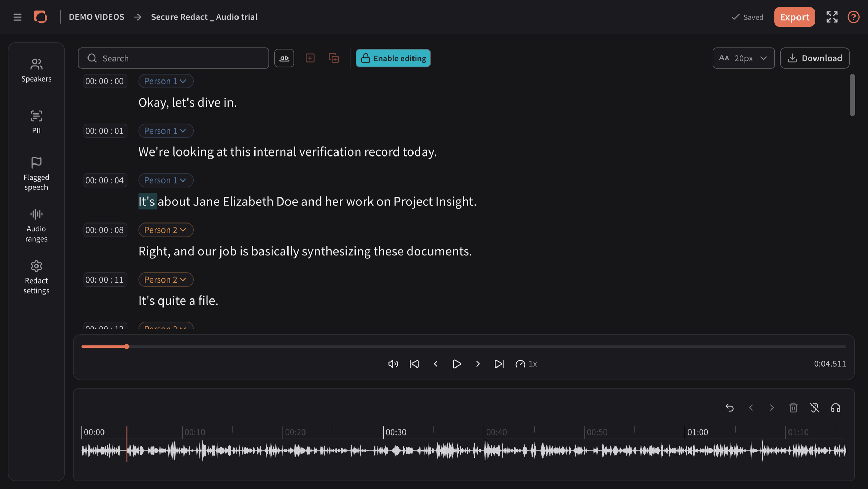The width and height of the screenshot is (868, 489).
Task: Click the transcript vertical scrollbar
Action: coord(852,95)
